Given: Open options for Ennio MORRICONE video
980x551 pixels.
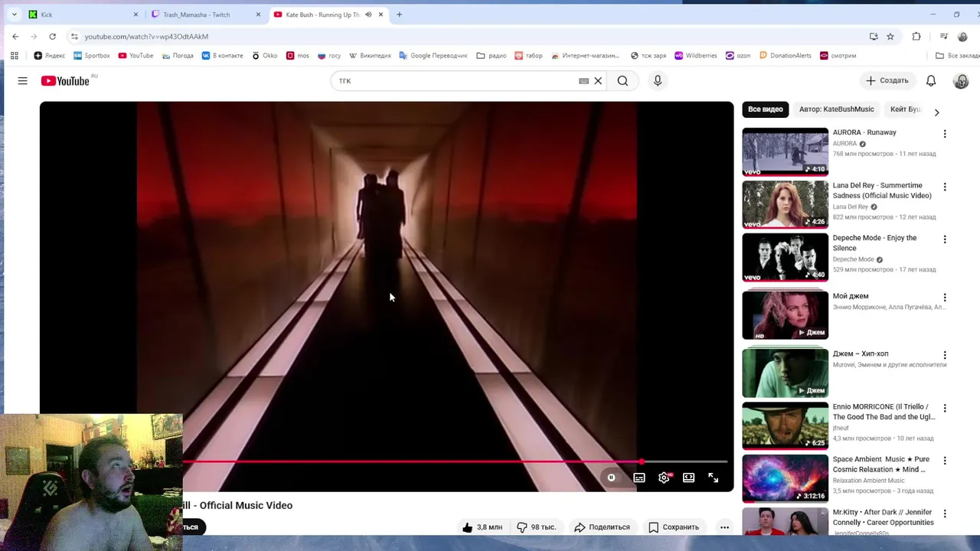Looking at the screenshot, I should (945, 409).
